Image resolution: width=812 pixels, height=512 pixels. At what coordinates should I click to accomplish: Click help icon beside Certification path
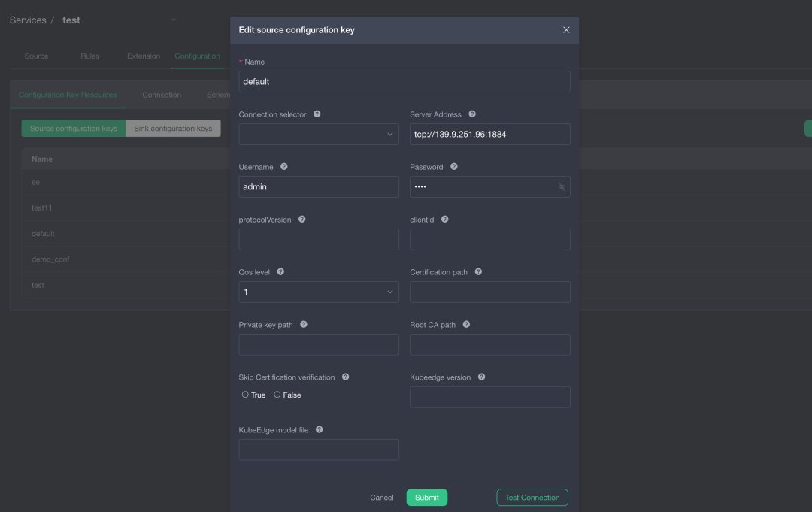(479, 272)
